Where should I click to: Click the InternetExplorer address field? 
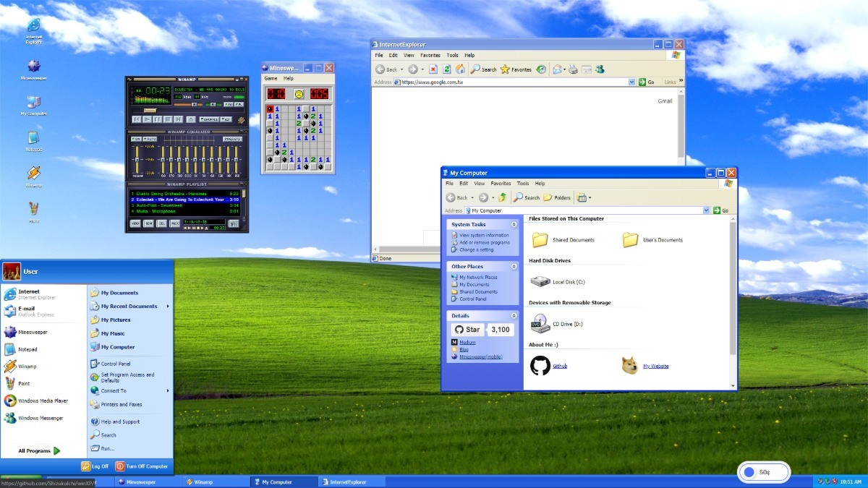(x=514, y=82)
